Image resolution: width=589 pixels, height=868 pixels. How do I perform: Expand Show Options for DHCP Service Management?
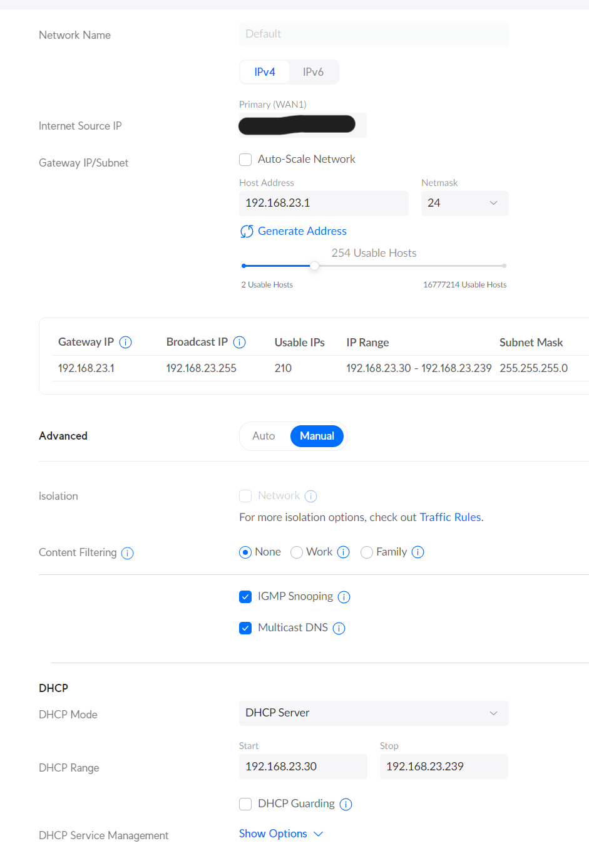point(280,834)
